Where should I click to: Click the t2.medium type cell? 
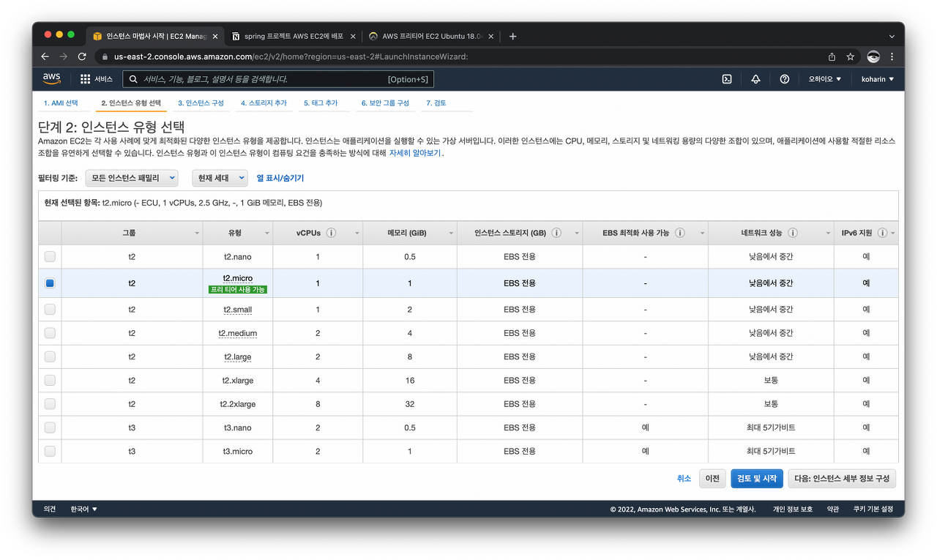coord(238,333)
